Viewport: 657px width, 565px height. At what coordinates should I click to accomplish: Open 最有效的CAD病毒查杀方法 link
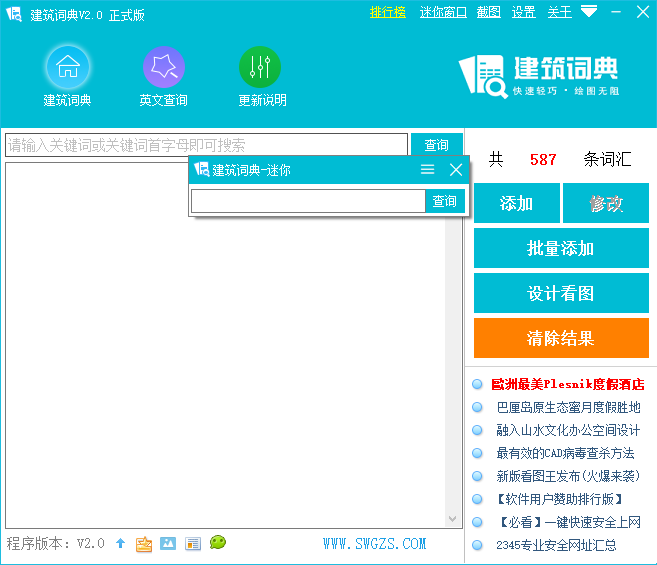[565, 453]
